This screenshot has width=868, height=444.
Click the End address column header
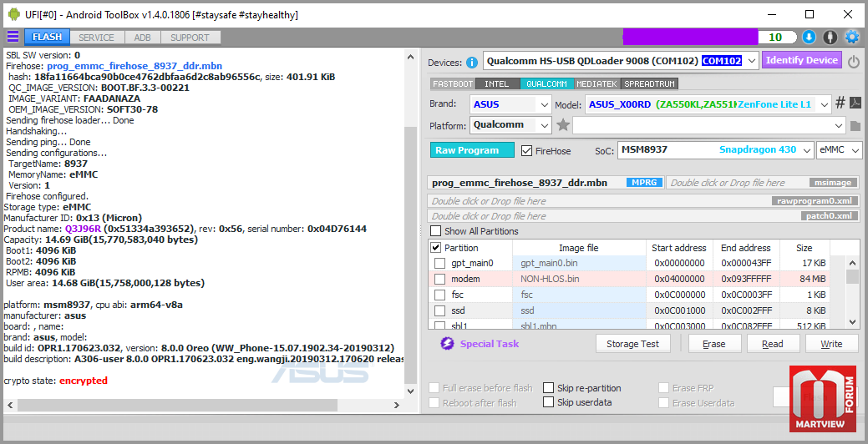pos(746,248)
